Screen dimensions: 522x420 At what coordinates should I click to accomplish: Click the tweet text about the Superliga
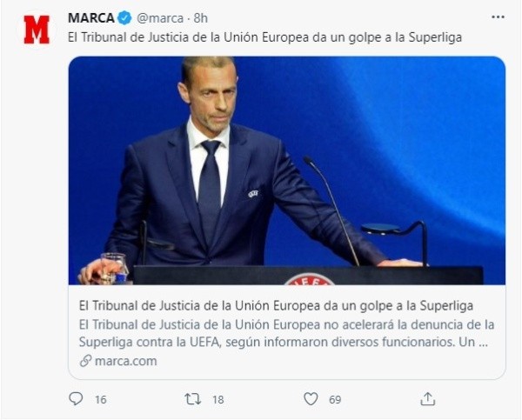264,38
